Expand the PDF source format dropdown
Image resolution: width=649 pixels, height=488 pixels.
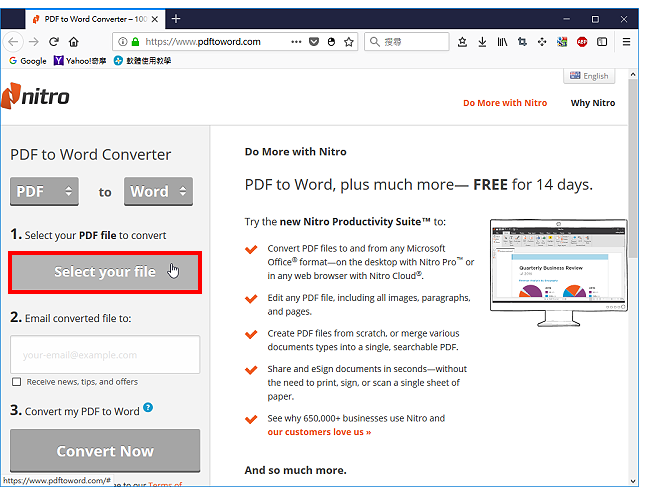(x=44, y=191)
